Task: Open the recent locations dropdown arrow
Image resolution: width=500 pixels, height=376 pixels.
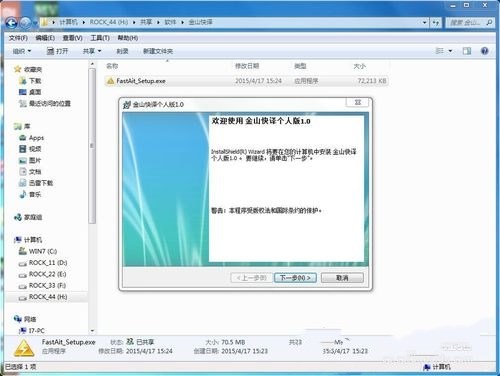Action: point(35,23)
